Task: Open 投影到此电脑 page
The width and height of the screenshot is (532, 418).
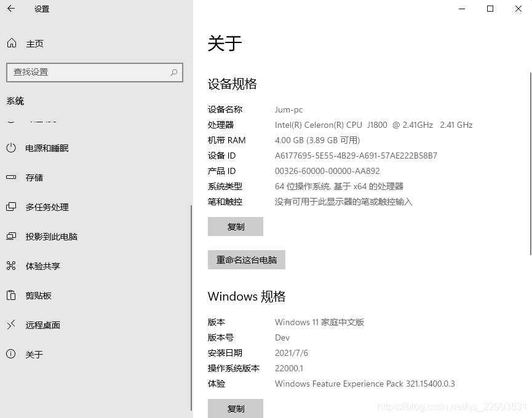Action: [x=52, y=237]
